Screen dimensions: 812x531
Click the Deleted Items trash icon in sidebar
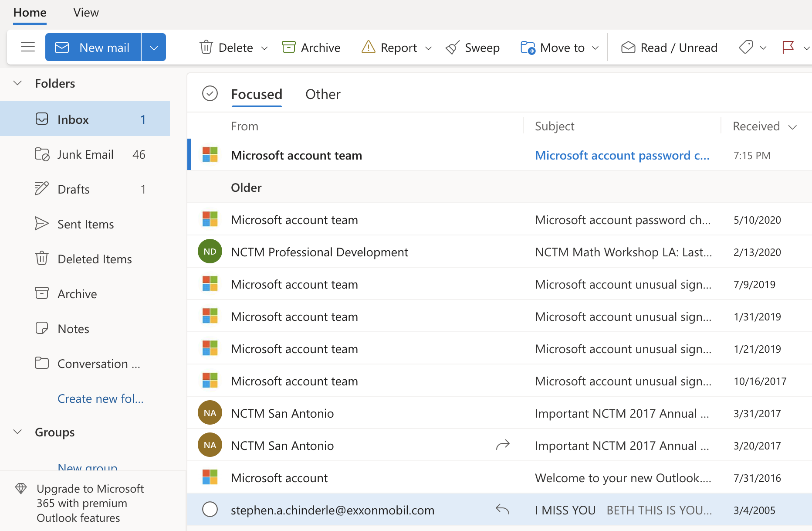tap(42, 258)
